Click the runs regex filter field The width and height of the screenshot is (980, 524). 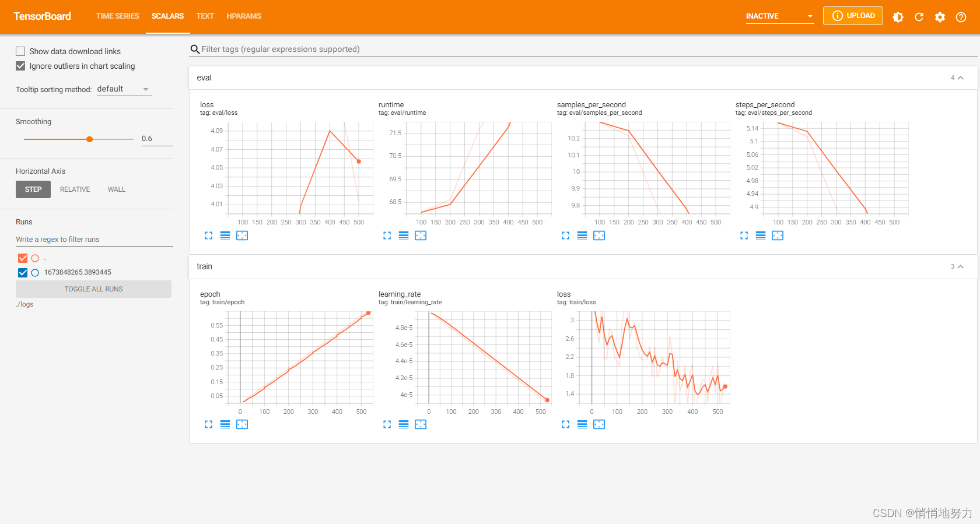pyautogui.click(x=94, y=240)
